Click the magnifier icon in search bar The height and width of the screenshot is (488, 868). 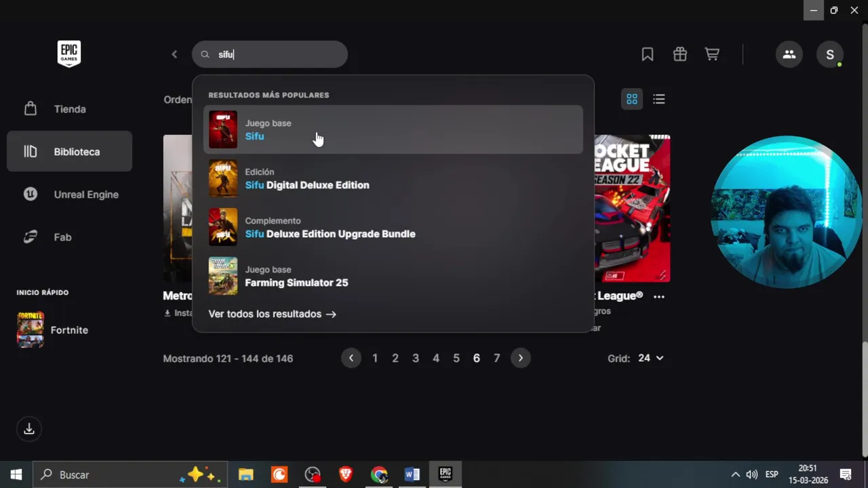click(x=205, y=54)
